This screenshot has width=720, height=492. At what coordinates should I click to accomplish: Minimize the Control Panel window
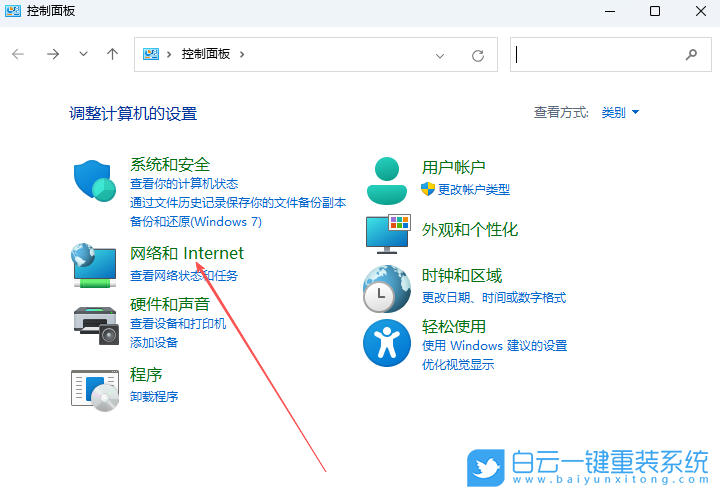(610, 11)
